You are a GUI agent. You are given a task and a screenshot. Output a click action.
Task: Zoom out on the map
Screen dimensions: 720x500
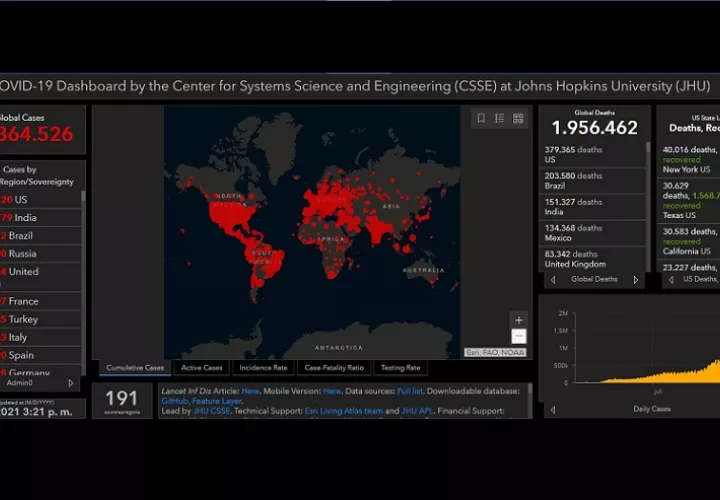point(518,337)
